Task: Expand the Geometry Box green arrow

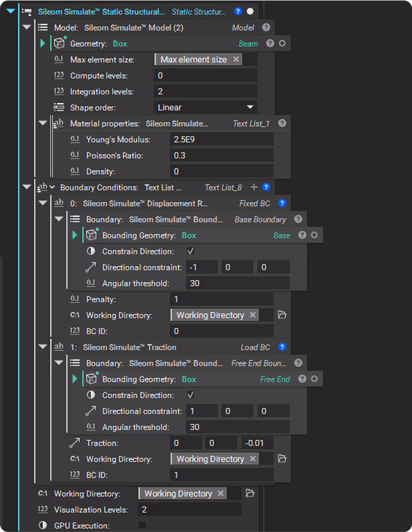Action: [x=43, y=44]
